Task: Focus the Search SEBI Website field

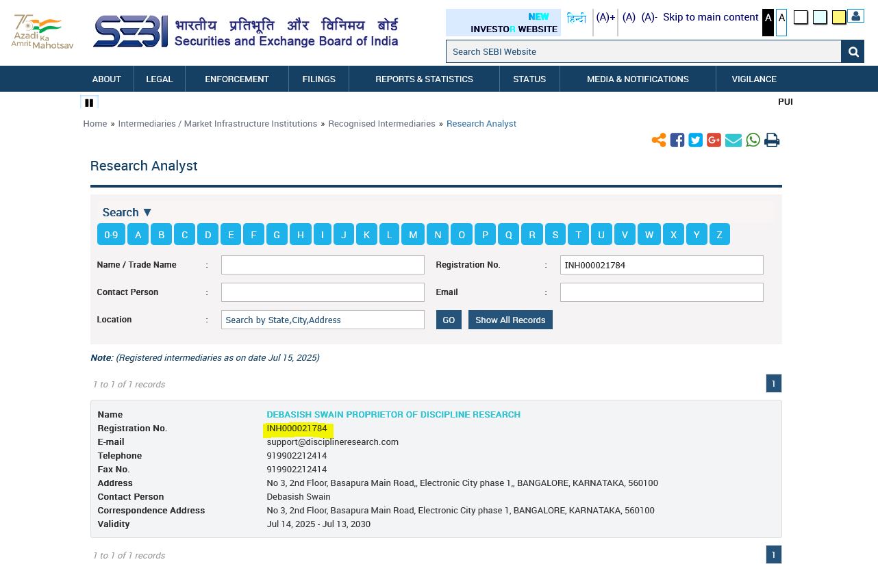Action: tap(644, 51)
